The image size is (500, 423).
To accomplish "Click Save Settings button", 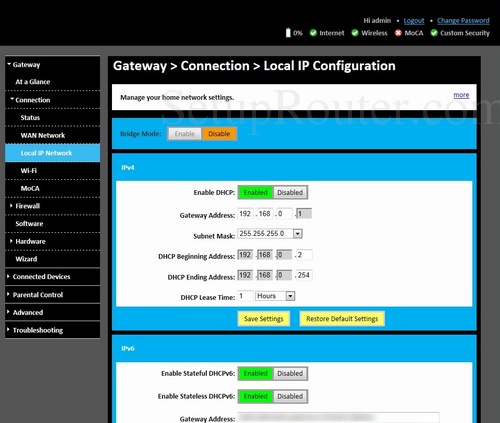I will [263, 319].
